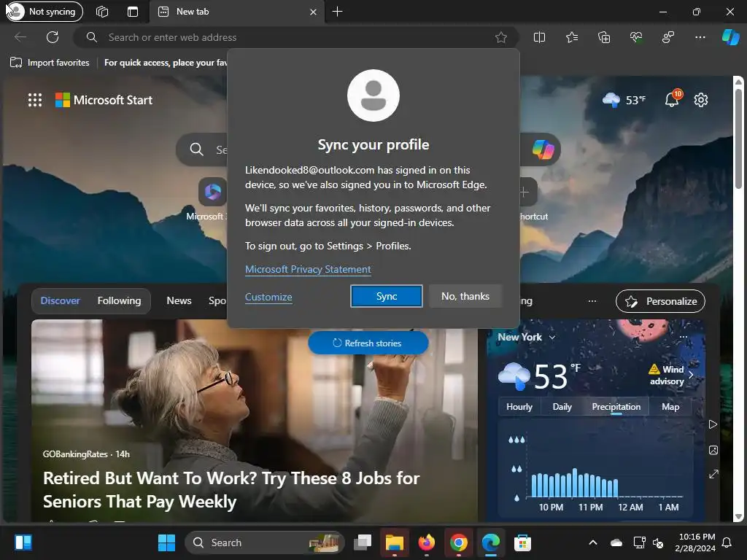Open the taskbar clock showing 10:16 PM
Image resolution: width=747 pixels, height=560 pixels.
(695, 542)
